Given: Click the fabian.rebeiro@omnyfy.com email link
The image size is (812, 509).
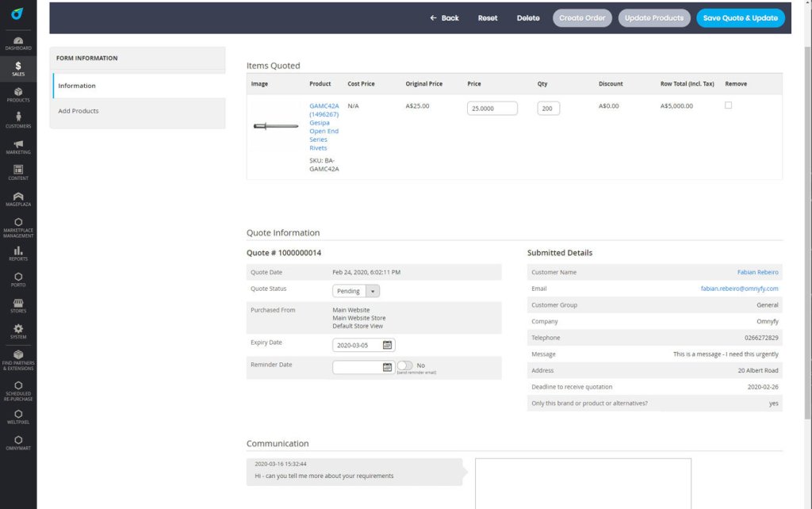Looking at the screenshot, I should 739,289.
